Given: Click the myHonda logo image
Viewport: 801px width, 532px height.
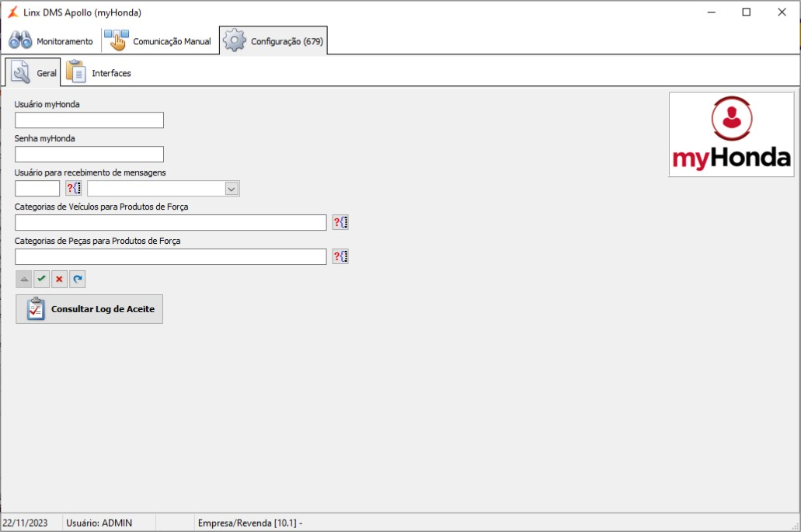Looking at the screenshot, I should 732,134.
